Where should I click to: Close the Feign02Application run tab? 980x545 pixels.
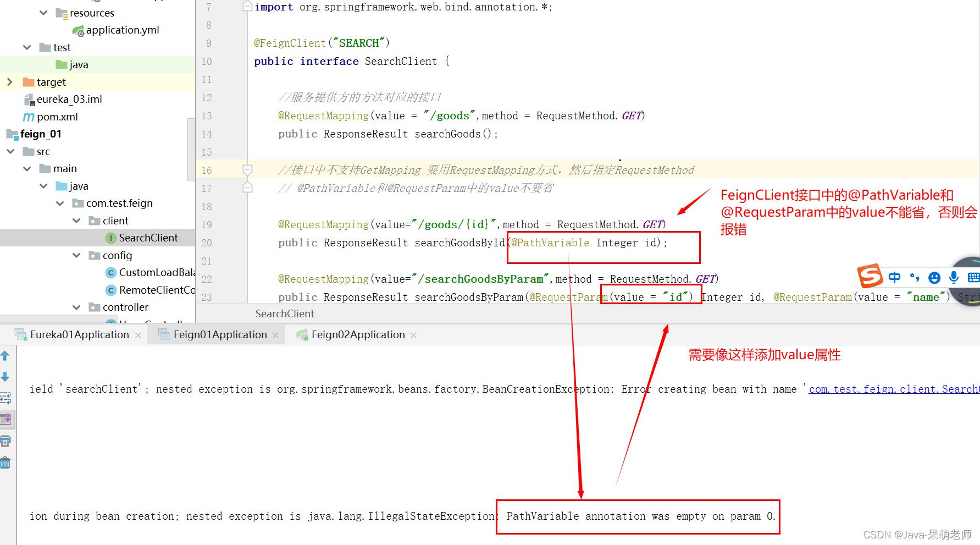(x=413, y=335)
